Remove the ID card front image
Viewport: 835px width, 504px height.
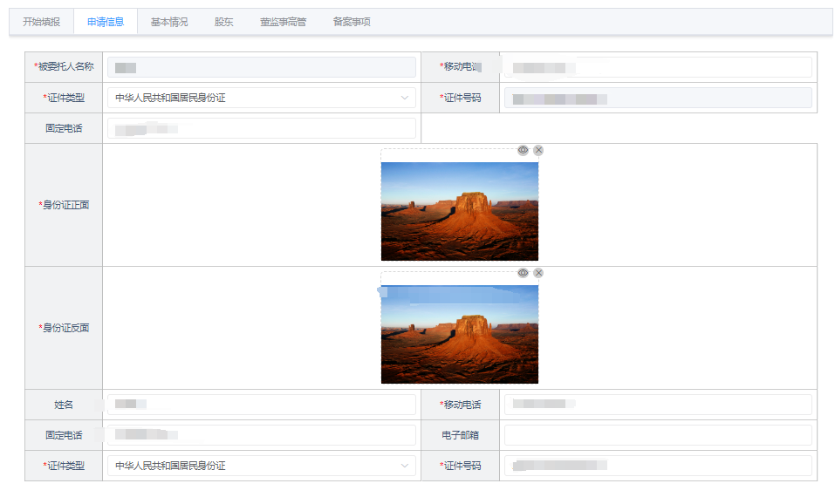pyautogui.click(x=538, y=150)
